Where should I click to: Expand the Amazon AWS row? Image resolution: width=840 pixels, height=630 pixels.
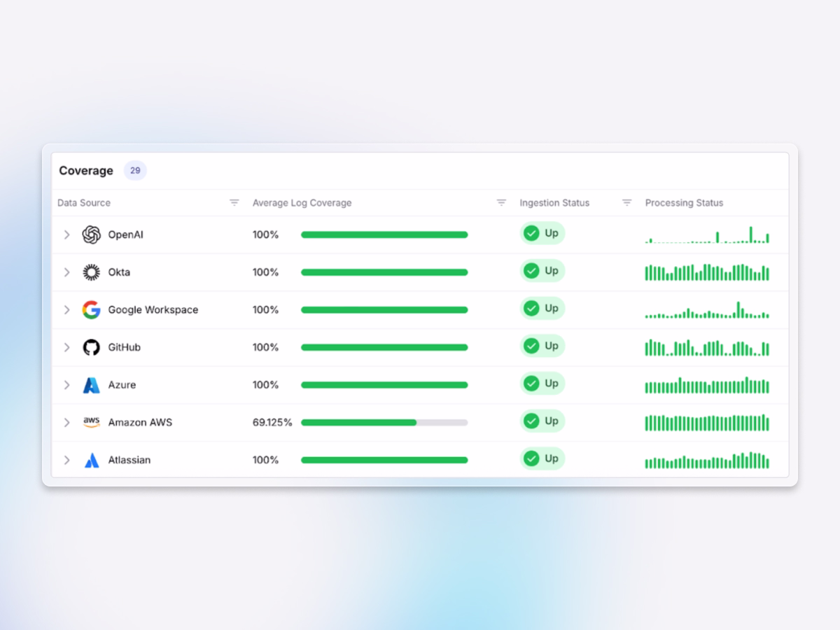66,422
